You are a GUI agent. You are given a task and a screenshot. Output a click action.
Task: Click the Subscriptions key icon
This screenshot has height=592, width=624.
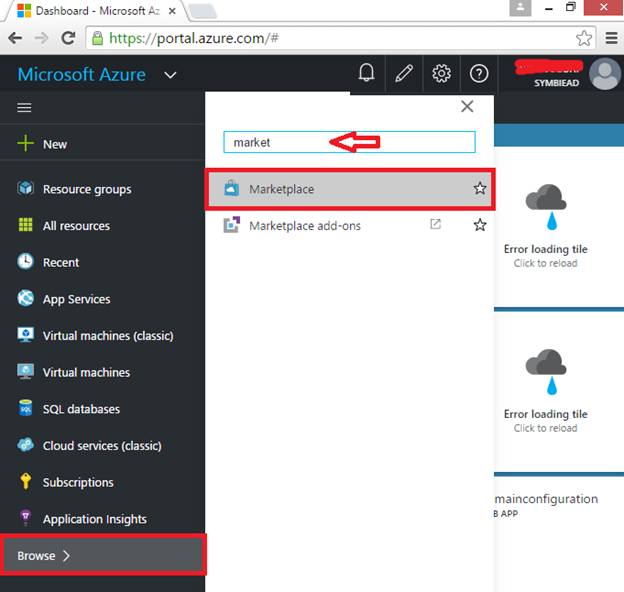point(25,481)
